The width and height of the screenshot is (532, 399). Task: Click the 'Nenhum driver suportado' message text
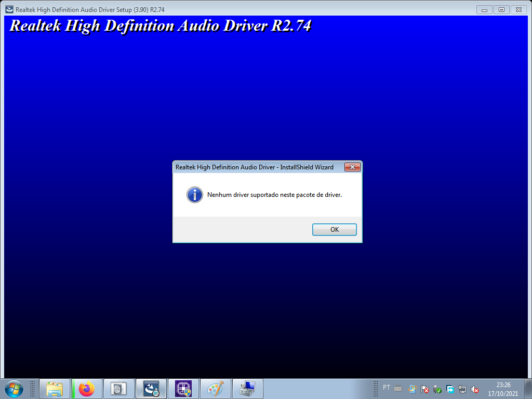point(274,195)
